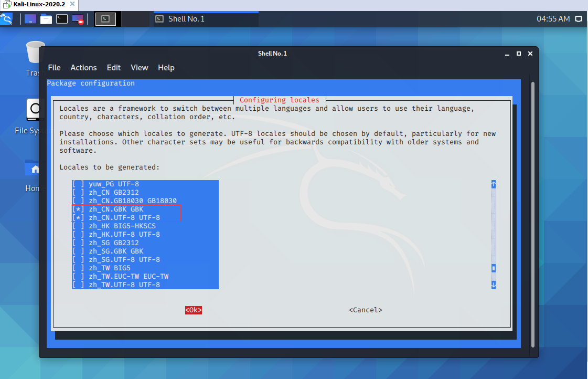
Task: Click the 04:55 AM clock
Action: tap(553, 19)
